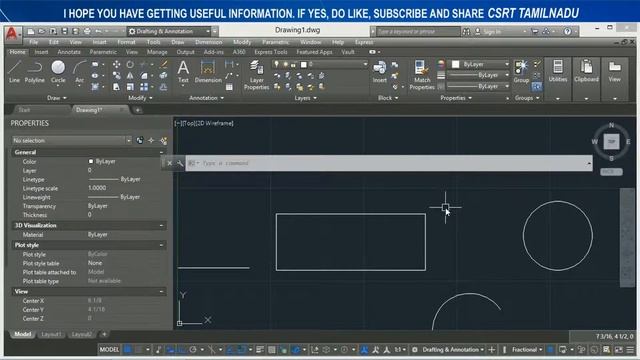Collapse the 3D Visualization section
640x360 pixels.
tap(161, 225)
